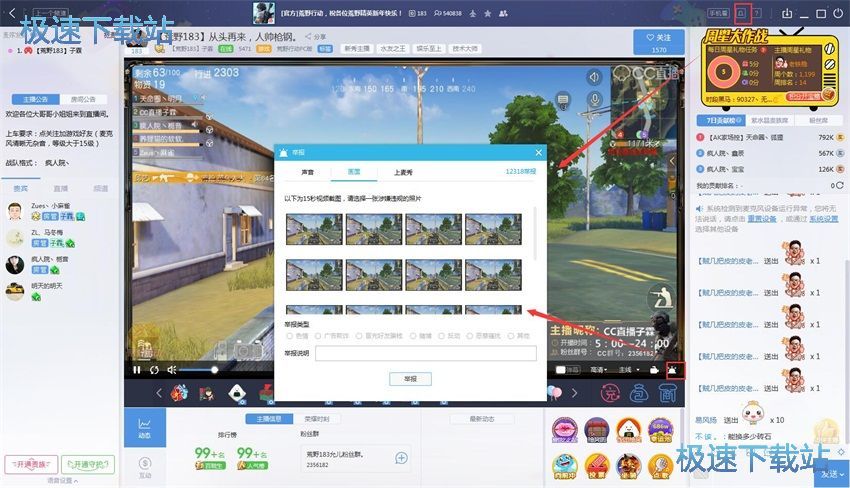Switch to the 房间公告 tab
The width and height of the screenshot is (850, 488).
82,99
